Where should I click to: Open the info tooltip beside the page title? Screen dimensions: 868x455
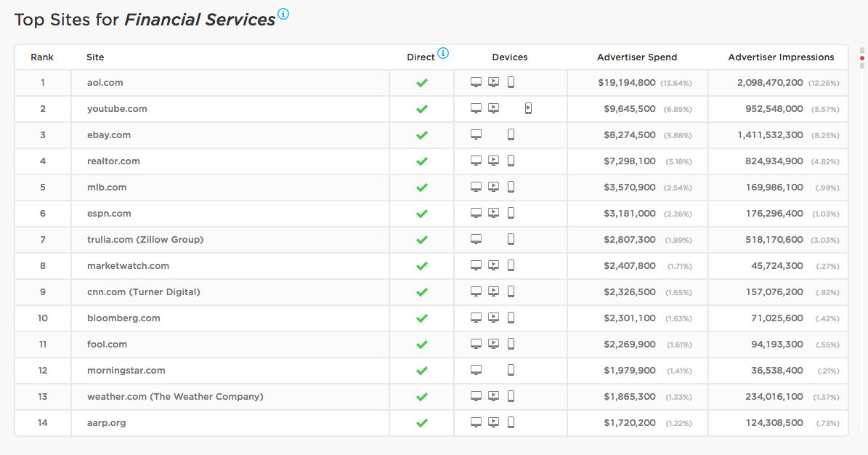tap(283, 13)
